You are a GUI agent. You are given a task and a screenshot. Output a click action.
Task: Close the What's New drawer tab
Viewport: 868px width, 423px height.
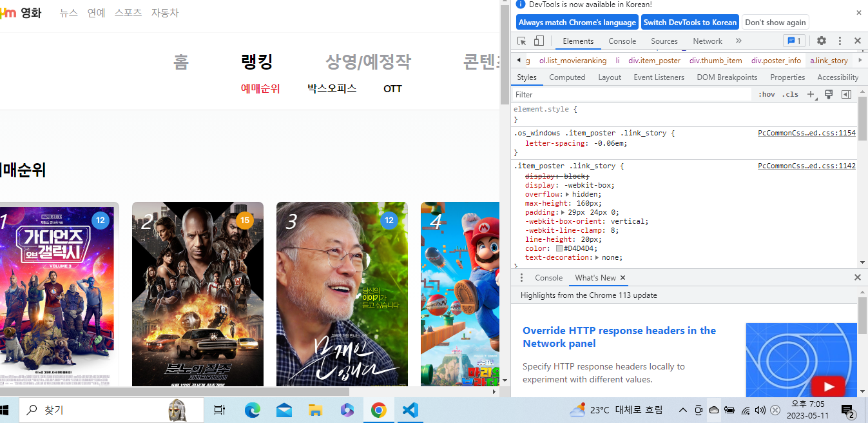coord(623,278)
